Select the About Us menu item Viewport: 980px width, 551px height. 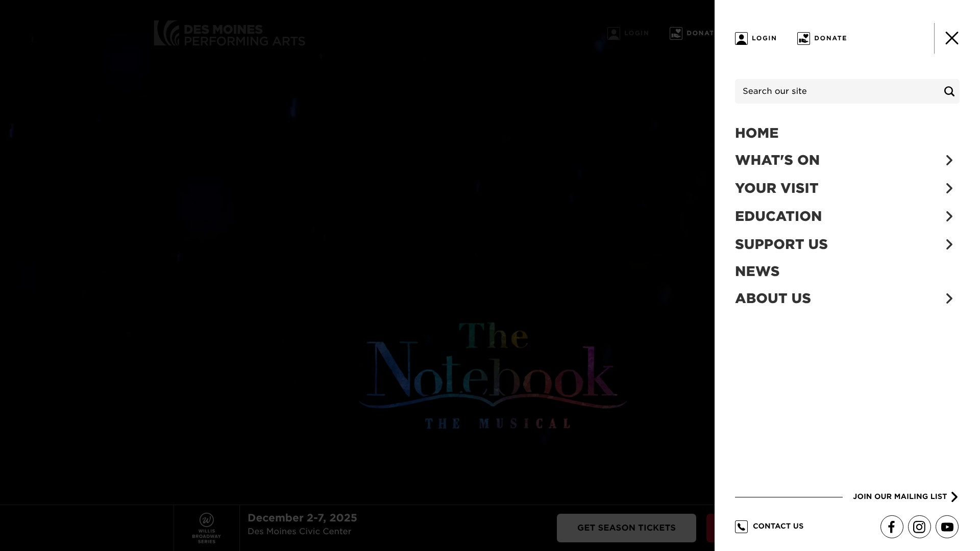point(773,298)
